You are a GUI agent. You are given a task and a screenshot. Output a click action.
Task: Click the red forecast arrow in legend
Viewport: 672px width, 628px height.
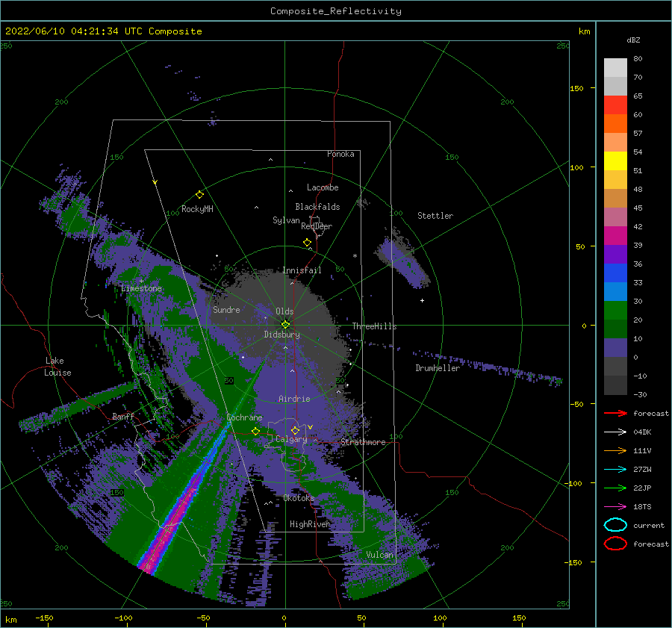click(615, 413)
